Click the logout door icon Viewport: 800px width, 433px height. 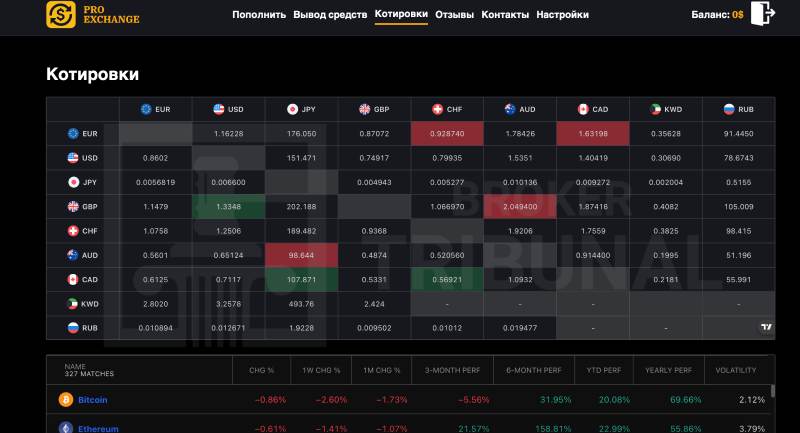click(x=765, y=14)
